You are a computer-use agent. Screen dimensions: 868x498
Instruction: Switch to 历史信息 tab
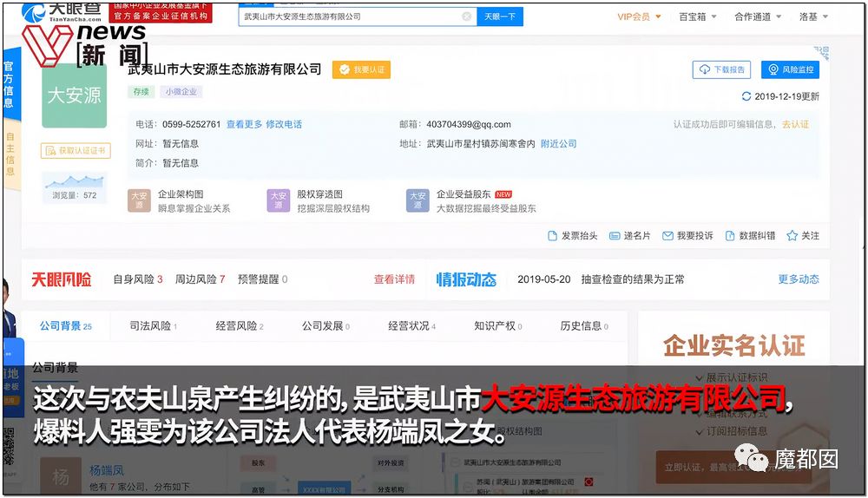click(x=584, y=326)
